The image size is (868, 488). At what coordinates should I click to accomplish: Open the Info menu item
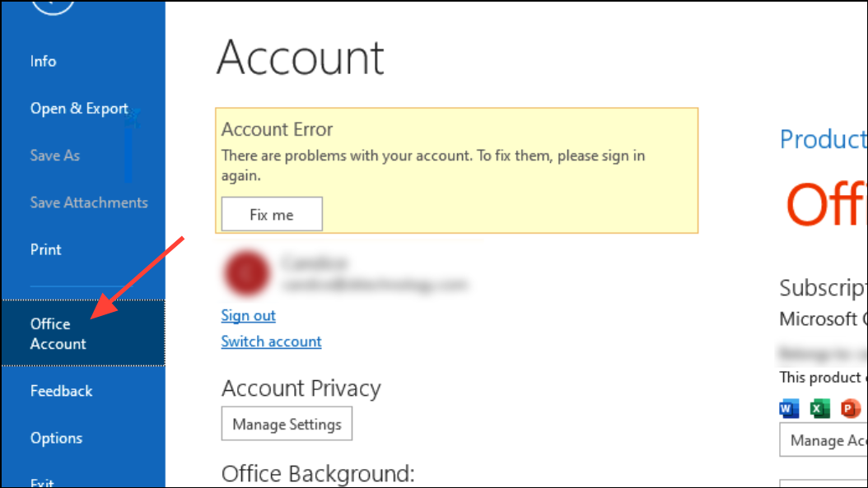coord(43,61)
